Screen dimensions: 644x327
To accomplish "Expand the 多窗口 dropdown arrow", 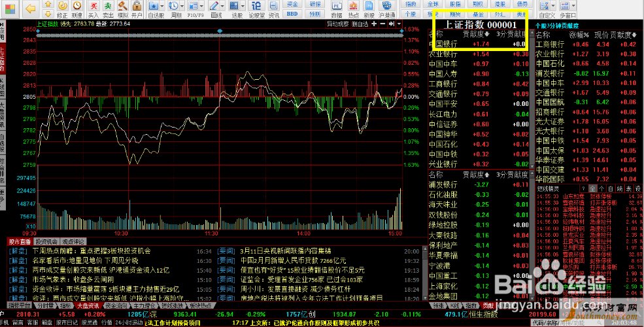I will [574, 6].
